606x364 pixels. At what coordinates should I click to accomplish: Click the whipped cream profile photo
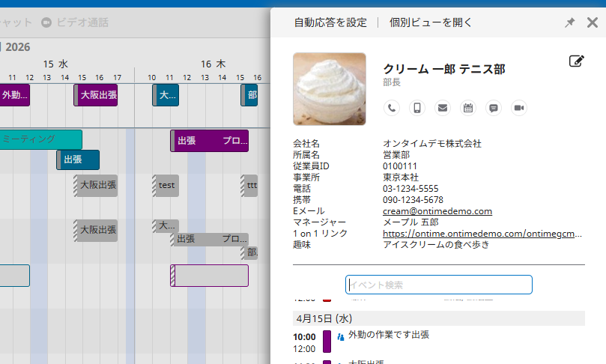[x=330, y=88]
